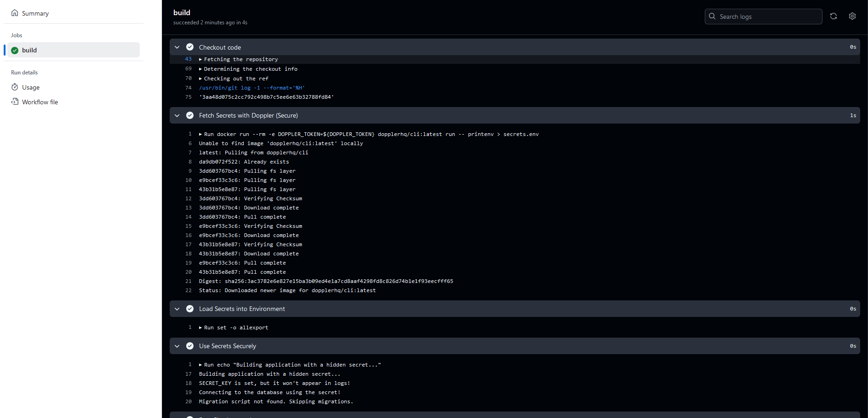Click the git log command line
This screenshot has height=418, width=868.
tap(252, 88)
